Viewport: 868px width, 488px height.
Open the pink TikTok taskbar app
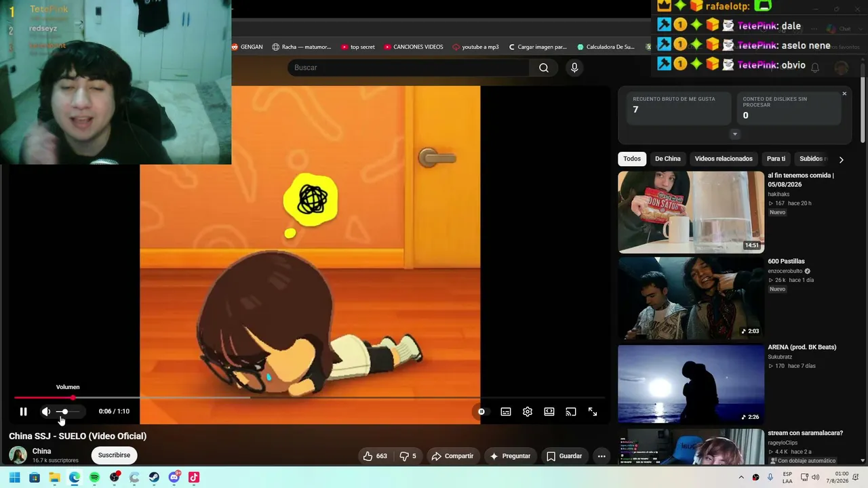[x=194, y=477]
